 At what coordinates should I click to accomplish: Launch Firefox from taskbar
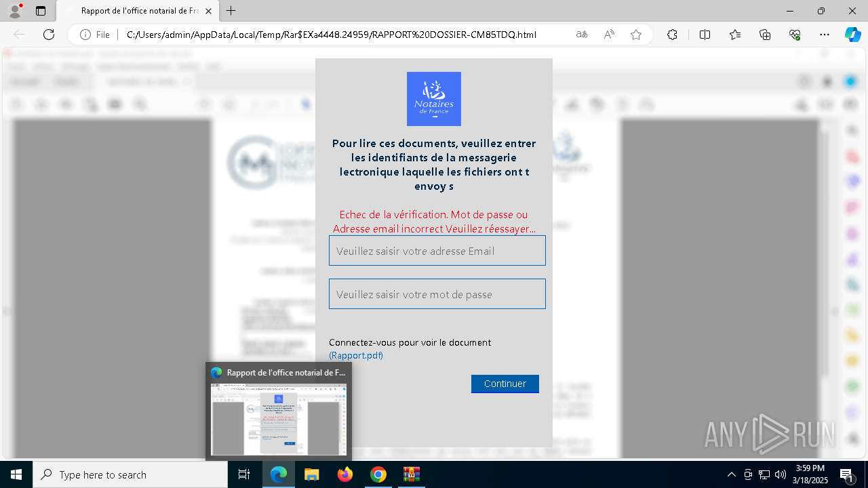click(345, 474)
